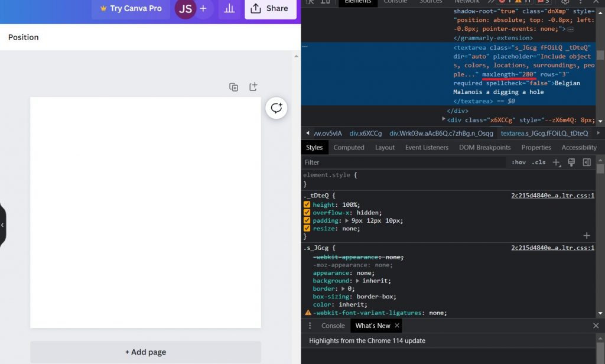The width and height of the screenshot is (605, 364).
Task: Toggle the resize: none property checkbox
Action: point(307,228)
